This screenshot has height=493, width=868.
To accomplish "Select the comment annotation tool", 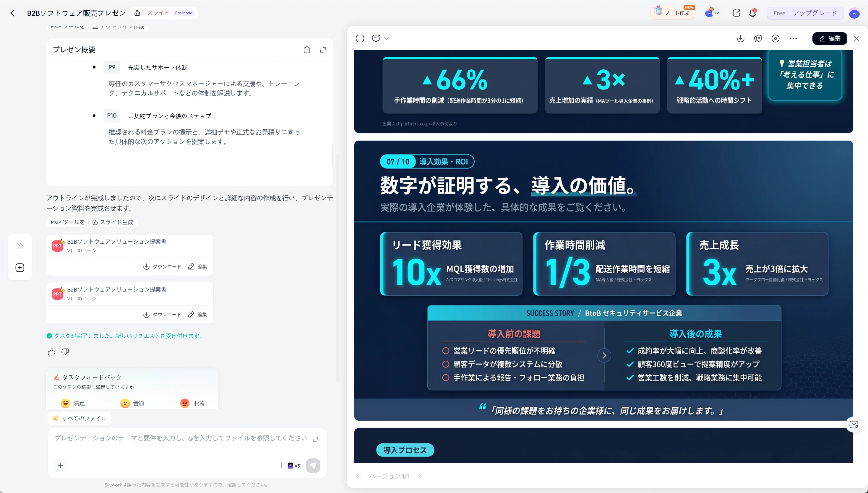I will click(376, 38).
